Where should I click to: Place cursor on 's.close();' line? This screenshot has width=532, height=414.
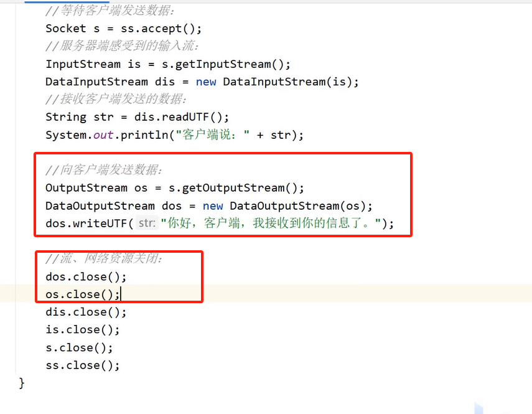(80, 348)
